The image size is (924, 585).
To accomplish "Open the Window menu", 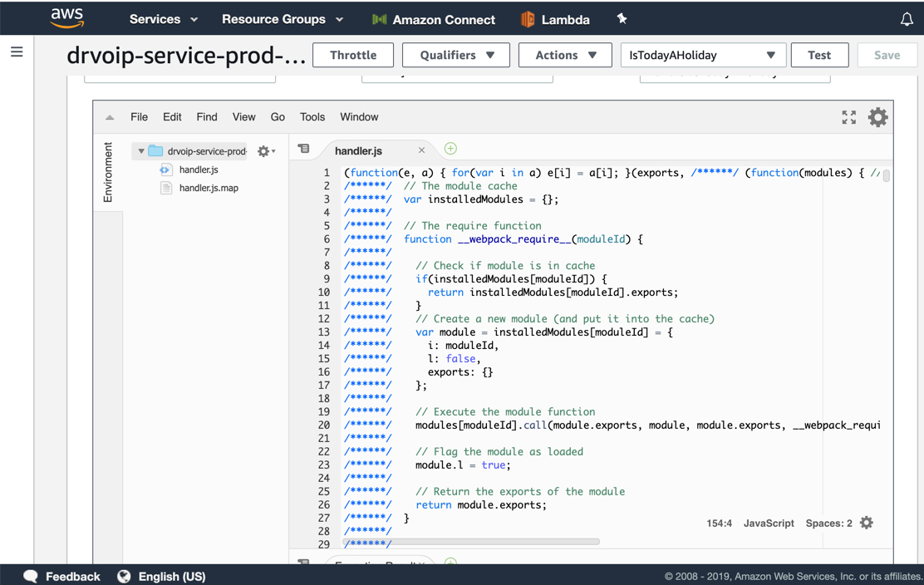I will point(359,116).
